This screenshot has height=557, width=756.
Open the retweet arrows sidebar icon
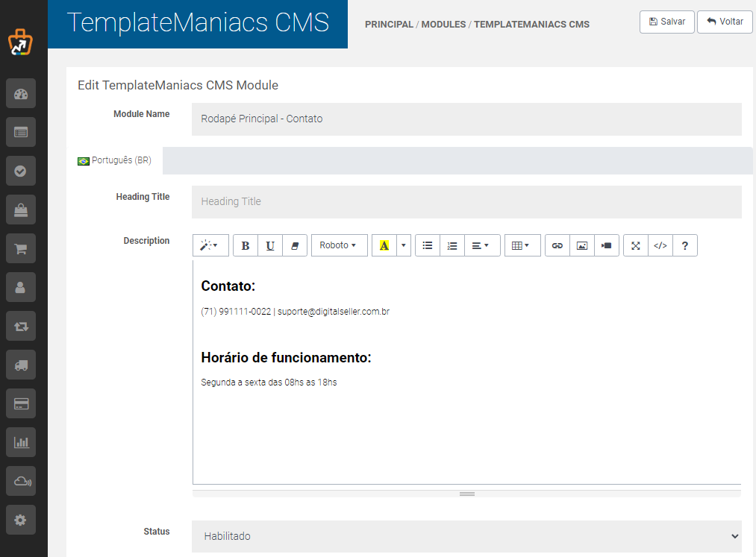pos(21,326)
